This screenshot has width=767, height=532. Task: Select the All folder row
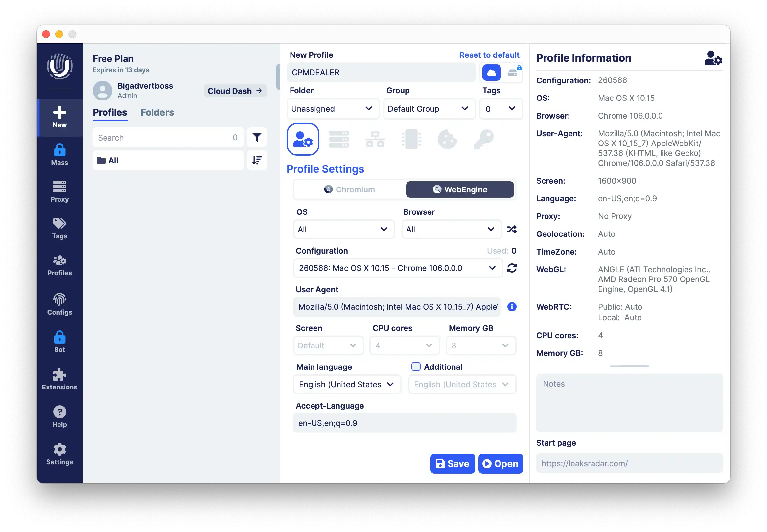[168, 160]
